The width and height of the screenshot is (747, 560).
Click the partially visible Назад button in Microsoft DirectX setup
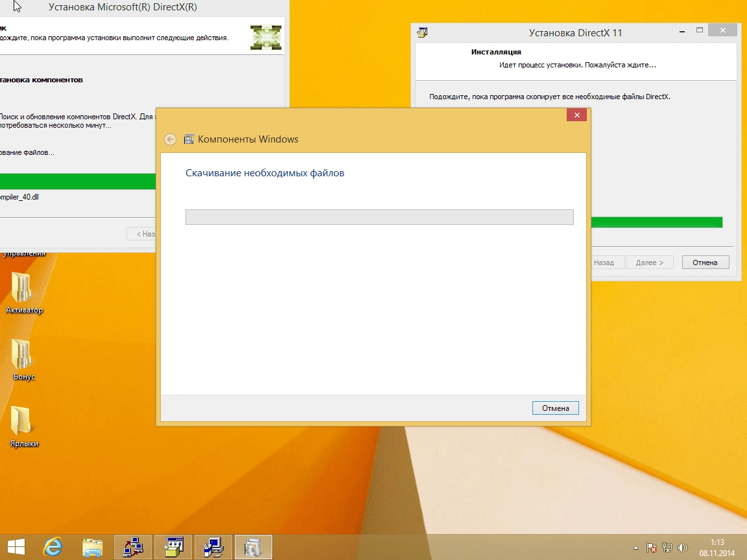tap(141, 234)
